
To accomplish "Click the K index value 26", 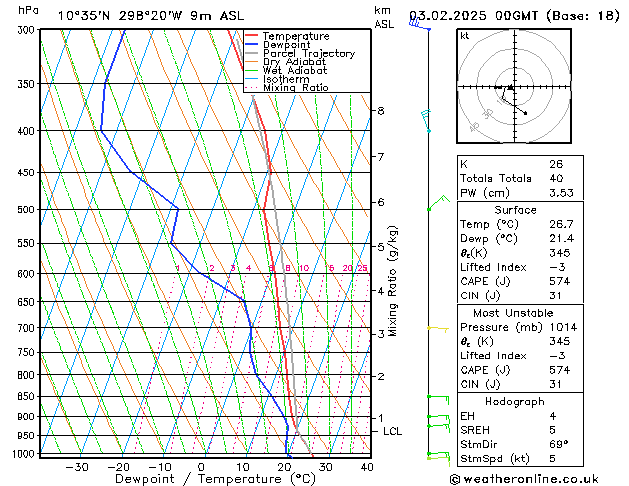I will (556, 164).
